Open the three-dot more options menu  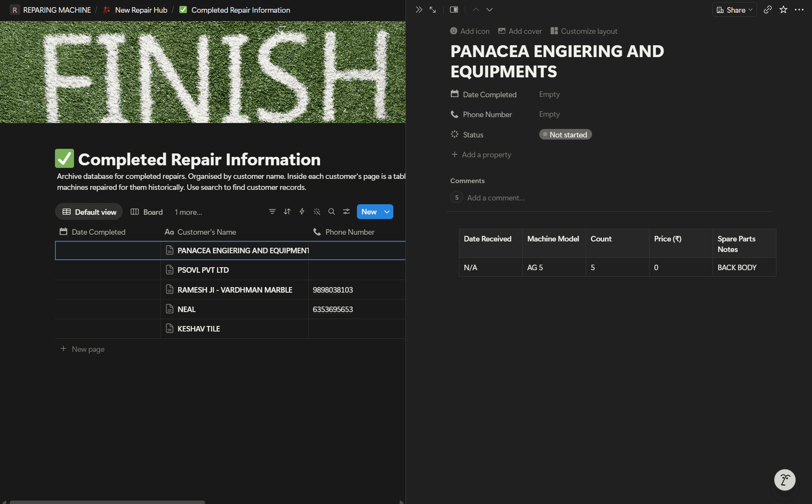tap(799, 10)
